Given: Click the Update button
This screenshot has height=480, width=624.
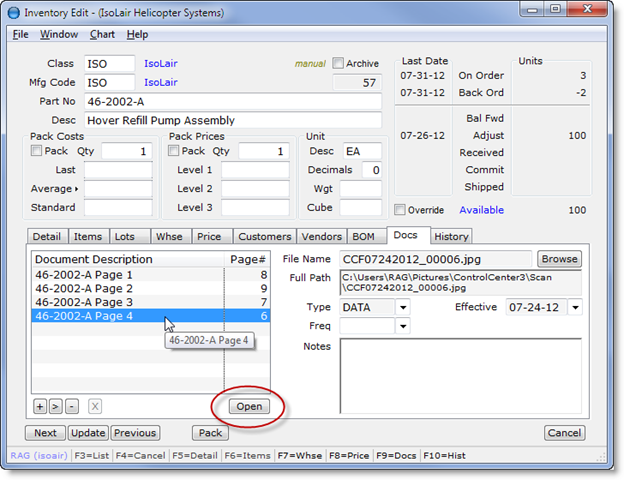Looking at the screenshot, I should coord(88,433).
